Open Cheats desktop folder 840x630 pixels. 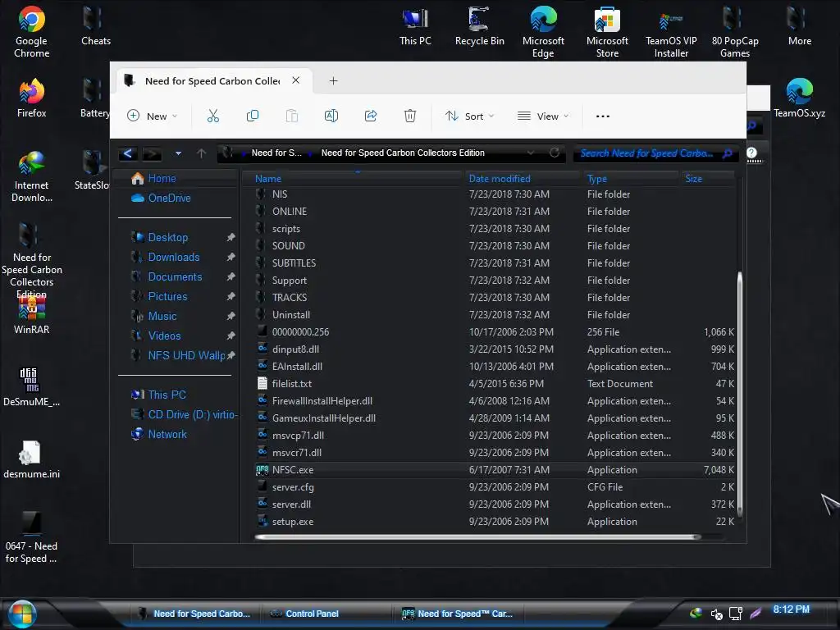96,25
